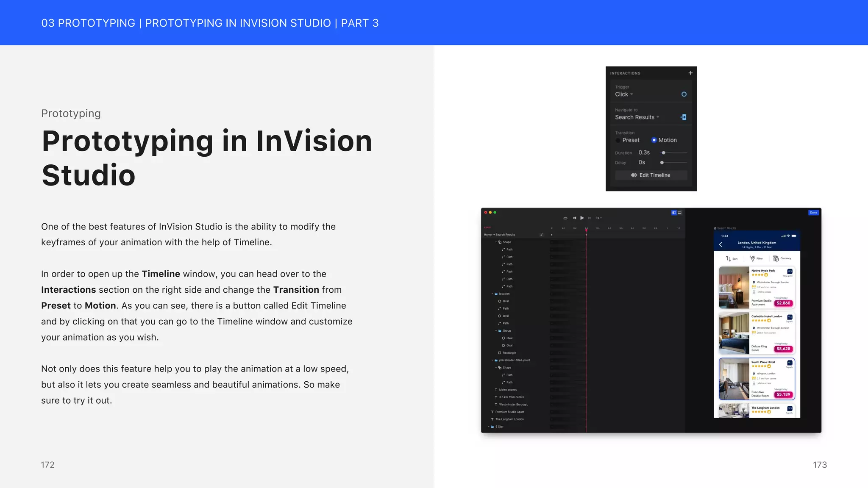
Task: Select the Home → Search Results timeline row
Action: point(583,235)
